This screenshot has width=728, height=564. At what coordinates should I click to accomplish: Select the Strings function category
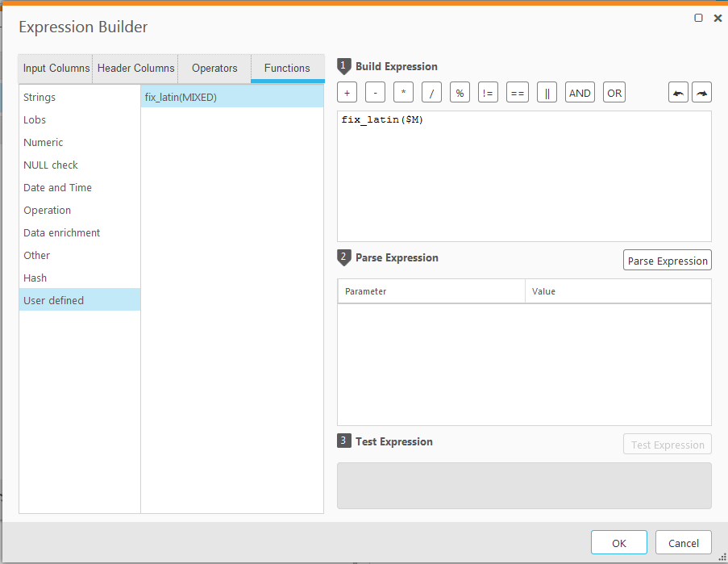click(x=40, y=98)
